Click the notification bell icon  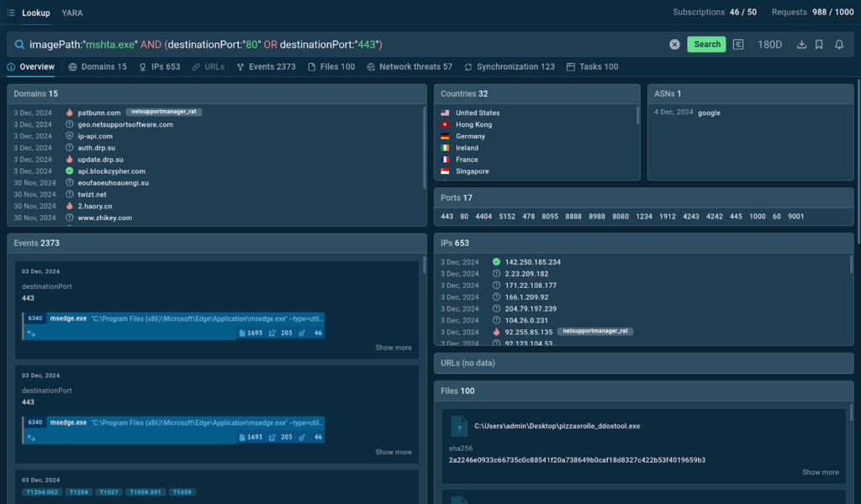[x=838, y=45]
